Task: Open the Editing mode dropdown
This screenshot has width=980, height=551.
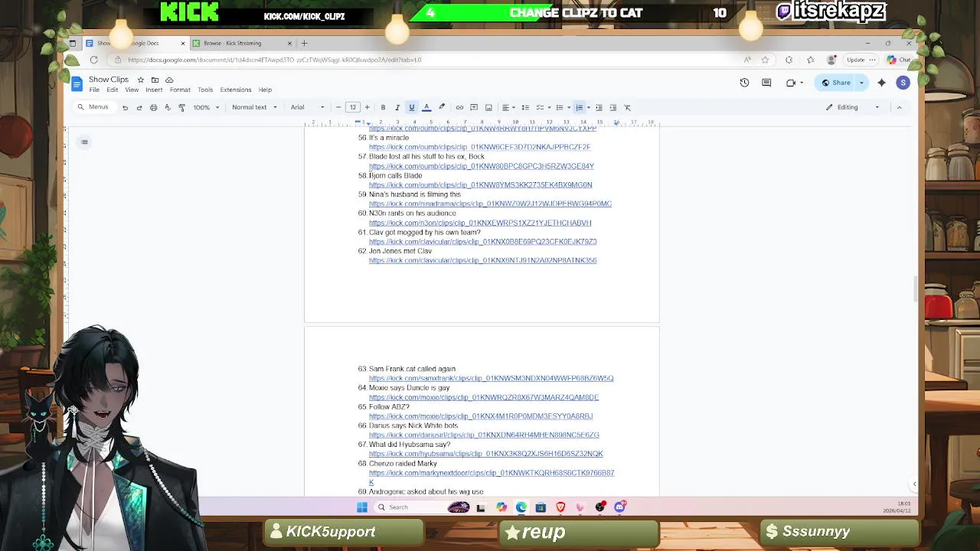Action: (852, 107)
